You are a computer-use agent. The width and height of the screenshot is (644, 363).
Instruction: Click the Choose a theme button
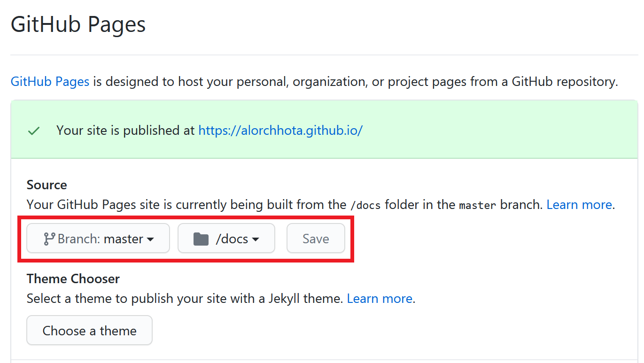pos(89,330)
